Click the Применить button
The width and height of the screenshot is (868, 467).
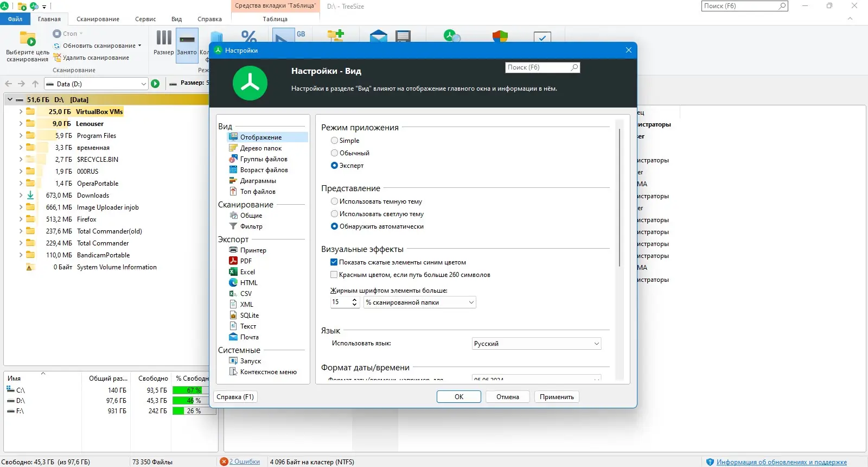tap(557, 396)
